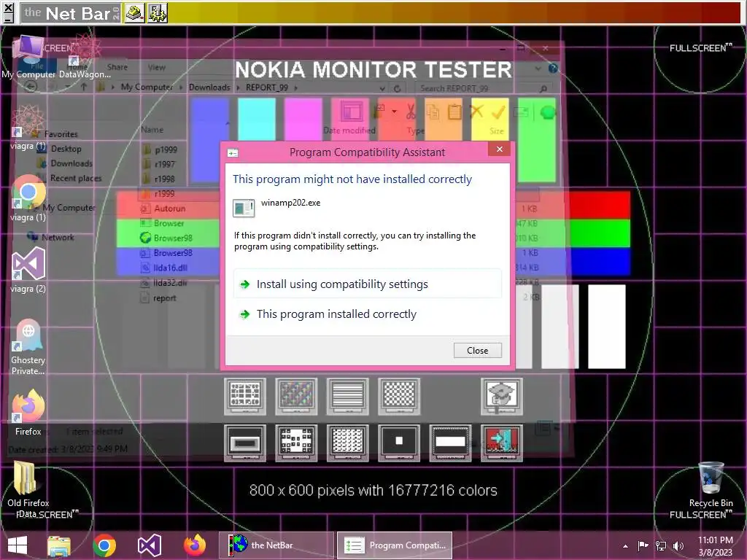Select the solid green color bar on right
The image size is (747, 560).
tap(600, 233)
